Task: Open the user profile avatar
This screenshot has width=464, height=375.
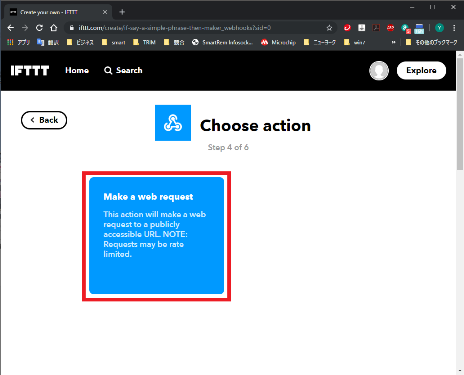Action: pos(379,71)
